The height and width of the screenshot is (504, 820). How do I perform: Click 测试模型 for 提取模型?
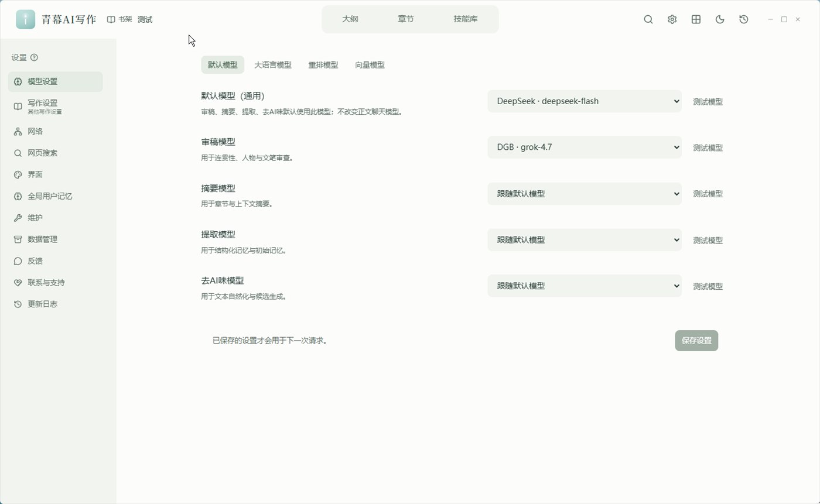[708, 241]
